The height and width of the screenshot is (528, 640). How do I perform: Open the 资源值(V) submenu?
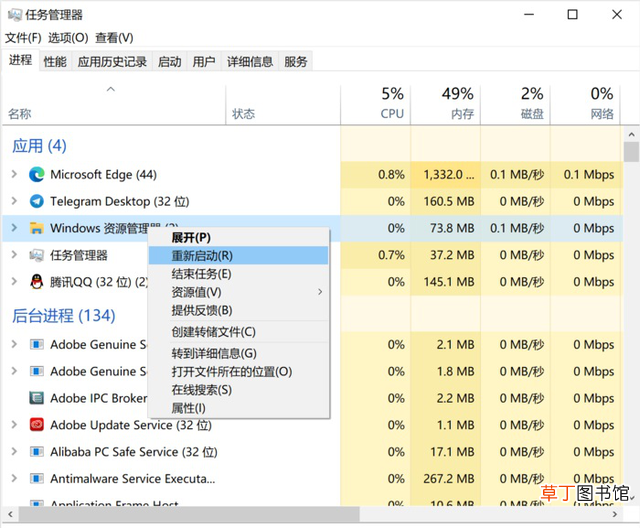[238, 292]
